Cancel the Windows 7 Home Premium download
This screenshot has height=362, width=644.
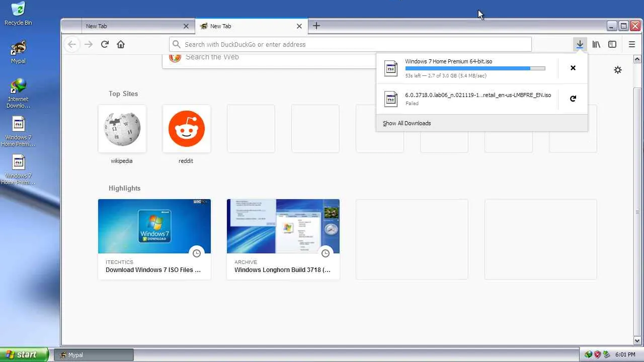pyautogui.click(x=573, y=68)
